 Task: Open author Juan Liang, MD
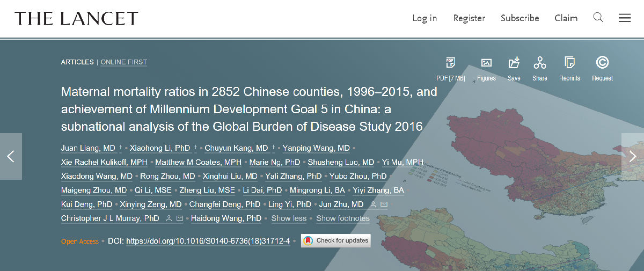(88, 148)
